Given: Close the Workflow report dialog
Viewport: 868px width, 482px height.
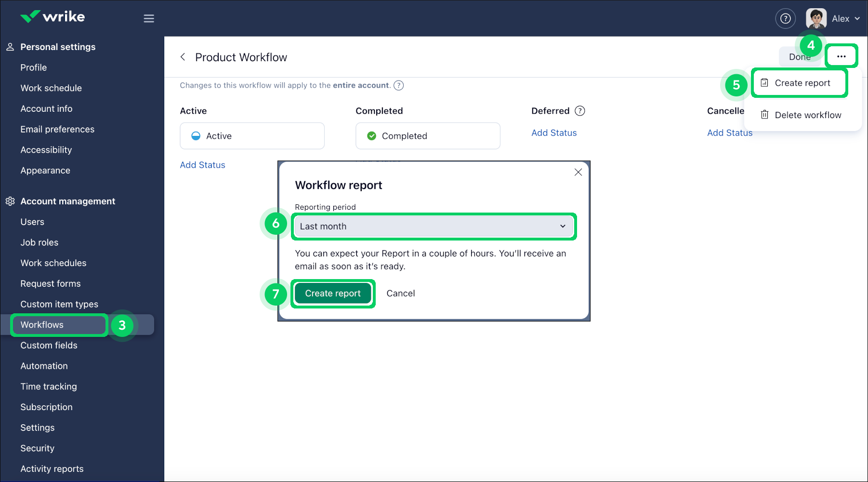Looking at the screenshot, I should [578, 172].
